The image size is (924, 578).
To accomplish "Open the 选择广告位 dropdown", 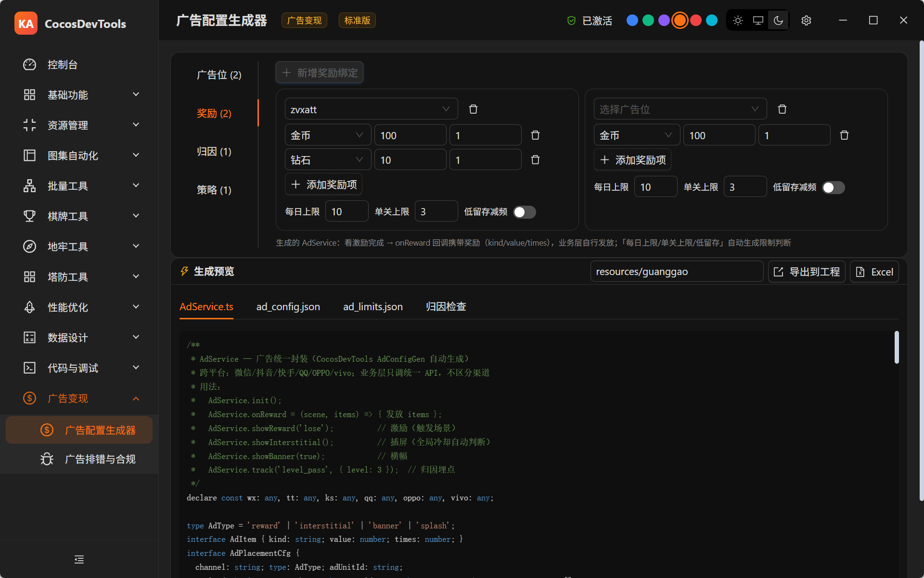I will (680, 109).
